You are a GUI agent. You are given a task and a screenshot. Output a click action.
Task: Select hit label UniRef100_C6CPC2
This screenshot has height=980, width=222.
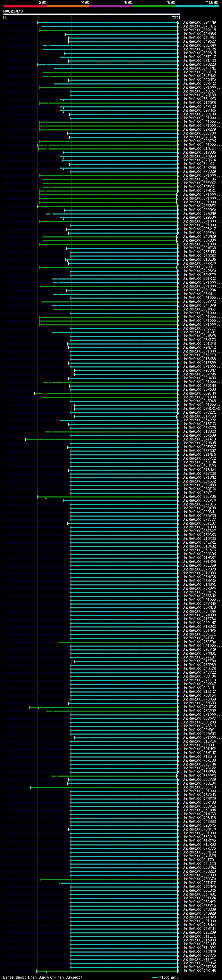[x=199, y=458]
